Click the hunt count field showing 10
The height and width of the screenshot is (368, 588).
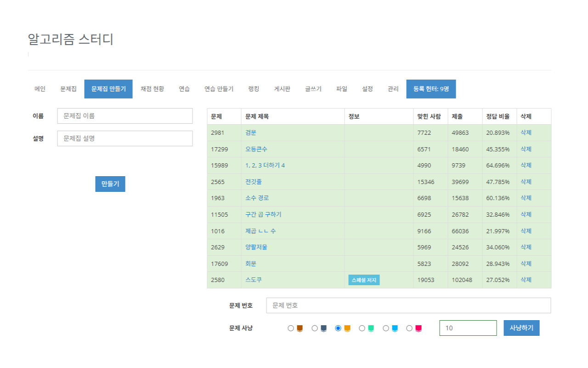468,328
